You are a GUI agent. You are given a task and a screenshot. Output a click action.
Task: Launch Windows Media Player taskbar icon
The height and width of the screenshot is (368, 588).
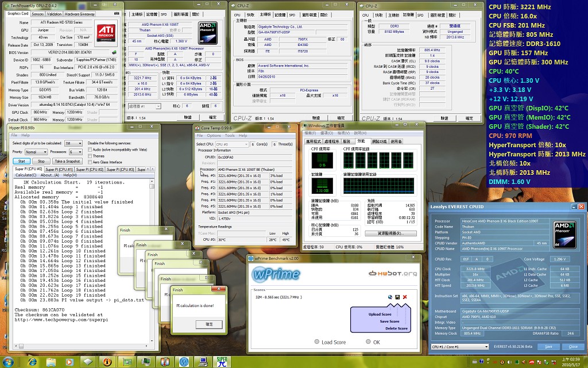coord(69,362)
